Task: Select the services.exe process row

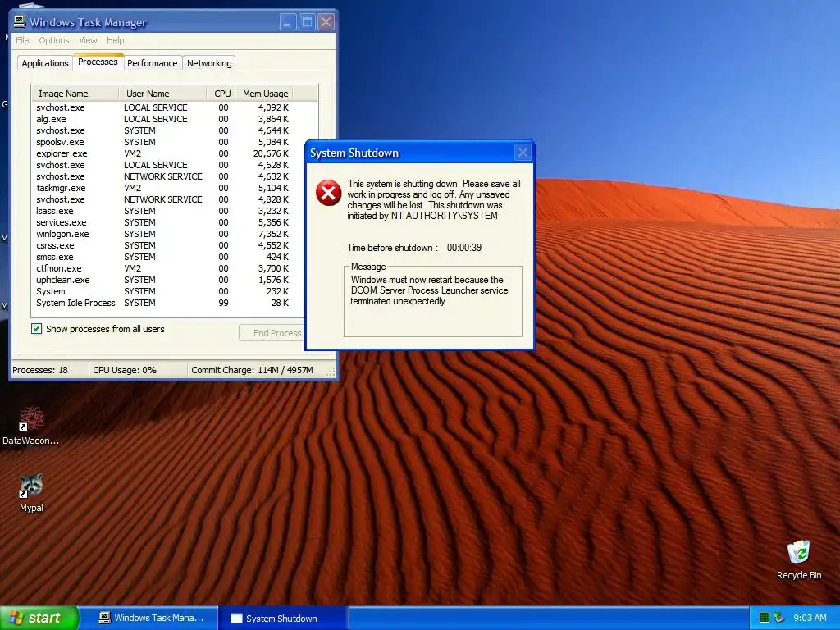Action: pos(163,222)
